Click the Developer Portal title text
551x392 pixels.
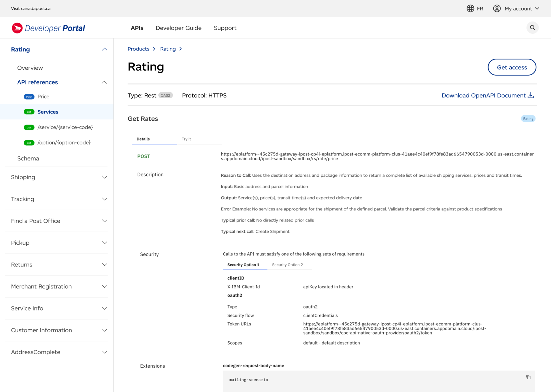[55, 28]
